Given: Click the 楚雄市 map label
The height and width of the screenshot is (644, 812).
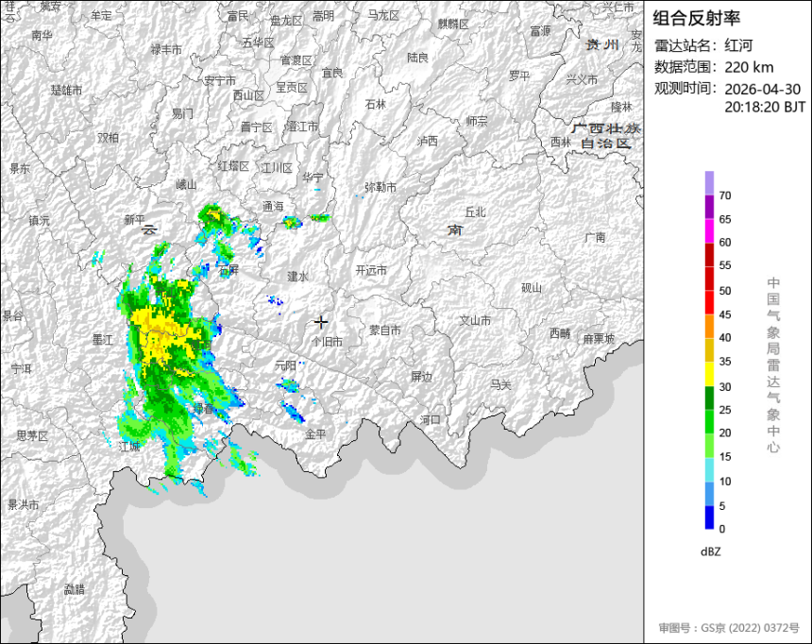Looking at the screenshot, I should [x=66, y=90].
